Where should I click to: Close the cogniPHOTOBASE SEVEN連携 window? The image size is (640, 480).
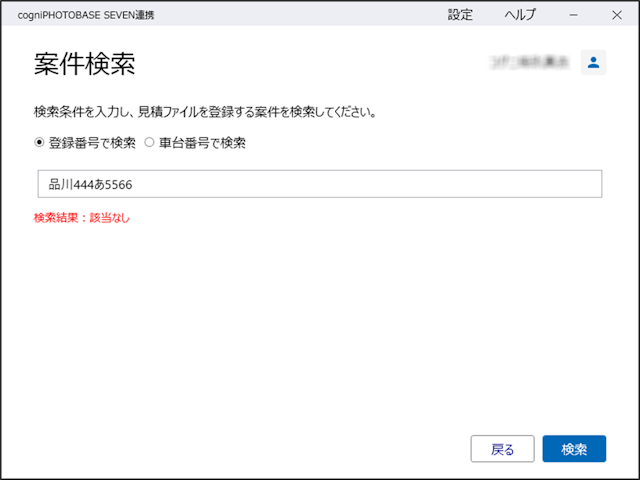pyautogui.click(x=614, y=14)
